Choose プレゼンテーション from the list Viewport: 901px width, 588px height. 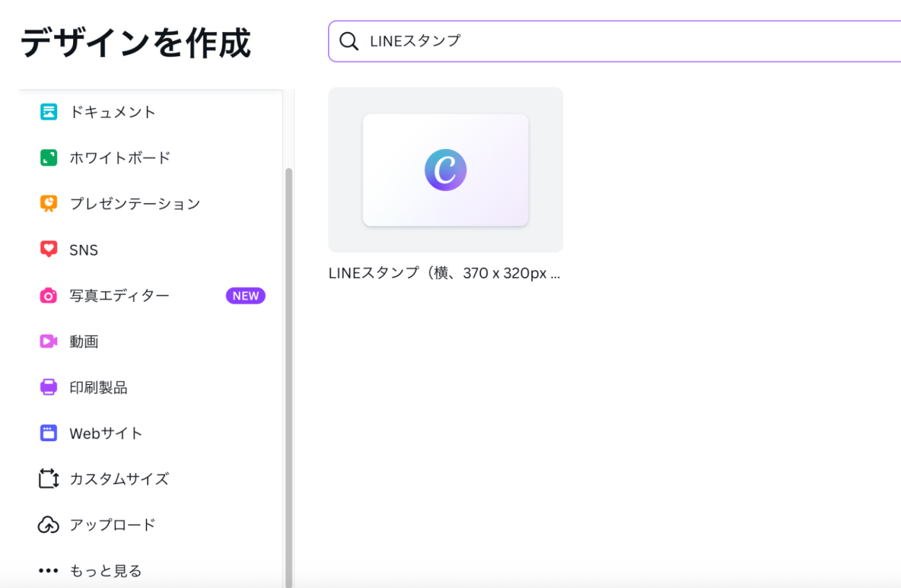[135, 204]
